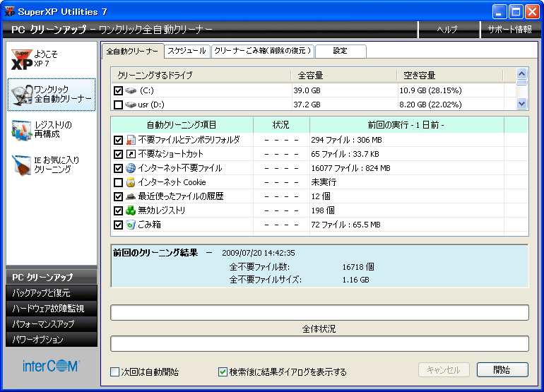Uncheck 不要なショートカット checkbox
Image resolution: width=544 pixels, height=392 pixels.
(118, 154)
